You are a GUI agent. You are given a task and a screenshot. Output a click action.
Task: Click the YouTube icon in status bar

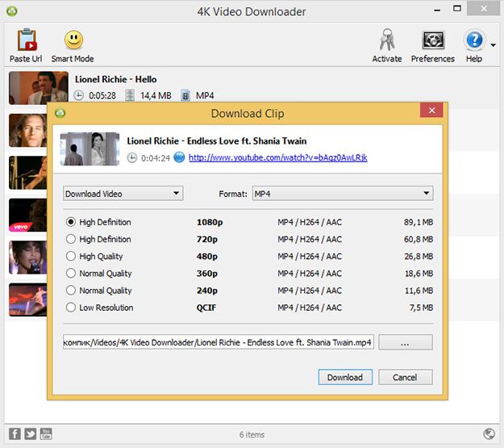[x=46, y=433]
